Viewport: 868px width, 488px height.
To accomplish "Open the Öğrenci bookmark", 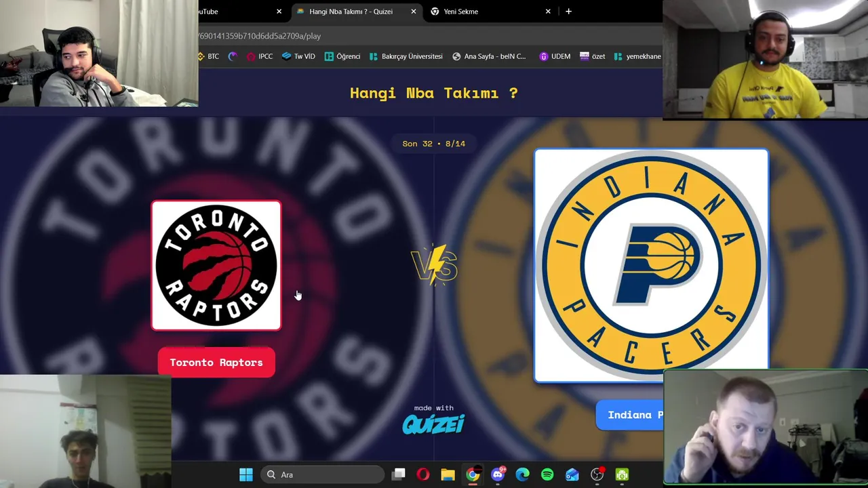I will tap(342, 56).
